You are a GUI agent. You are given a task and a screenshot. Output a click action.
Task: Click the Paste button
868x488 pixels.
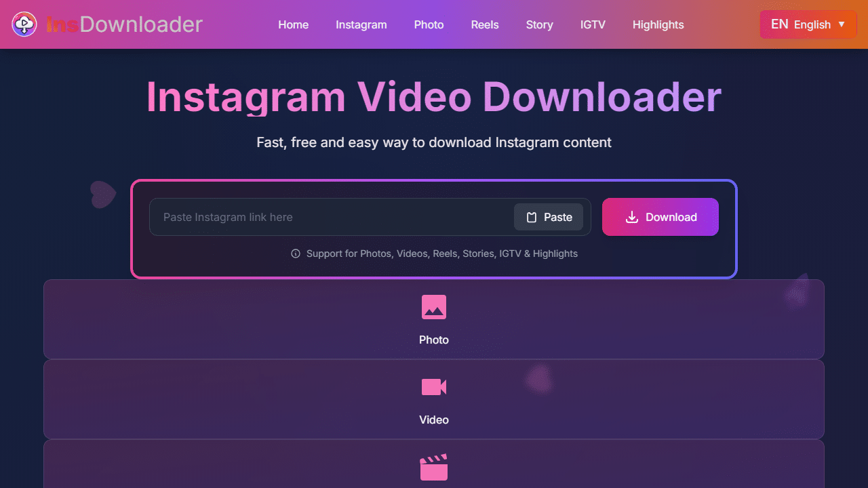(549, 217)
